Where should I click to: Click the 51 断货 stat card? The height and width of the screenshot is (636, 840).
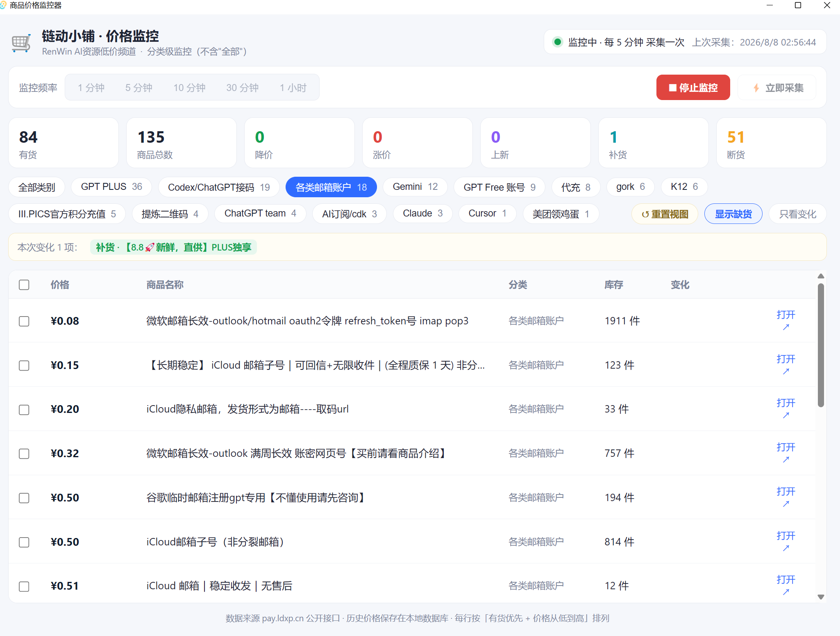pyautogui.click(x=771, y=143)
